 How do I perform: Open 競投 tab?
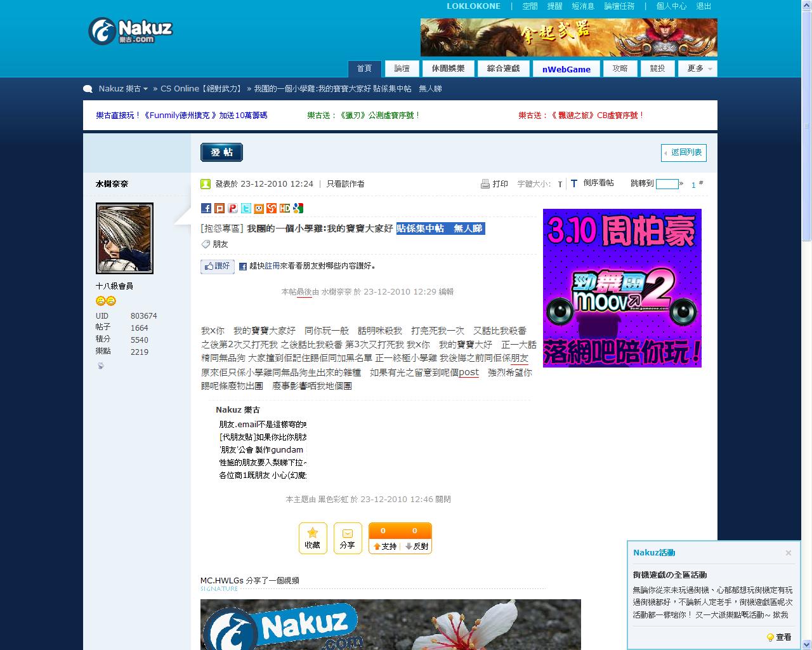[x=658, y=69]
